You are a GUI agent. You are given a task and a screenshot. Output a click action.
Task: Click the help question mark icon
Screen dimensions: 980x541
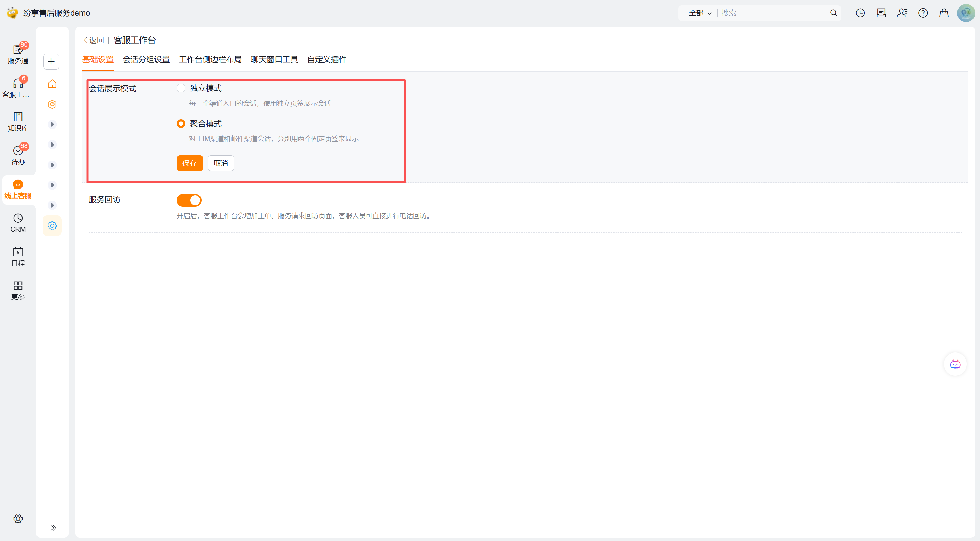(923, 13)
